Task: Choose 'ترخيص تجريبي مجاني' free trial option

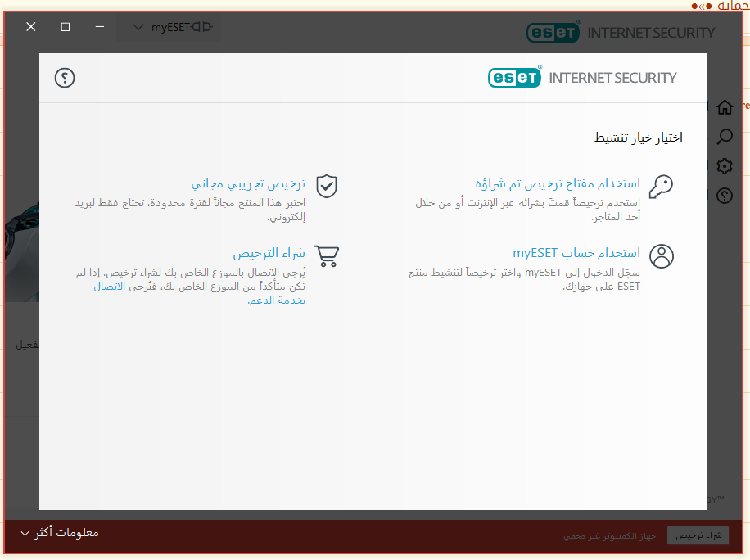Action: pyautogui.click(x=248, y=183)
